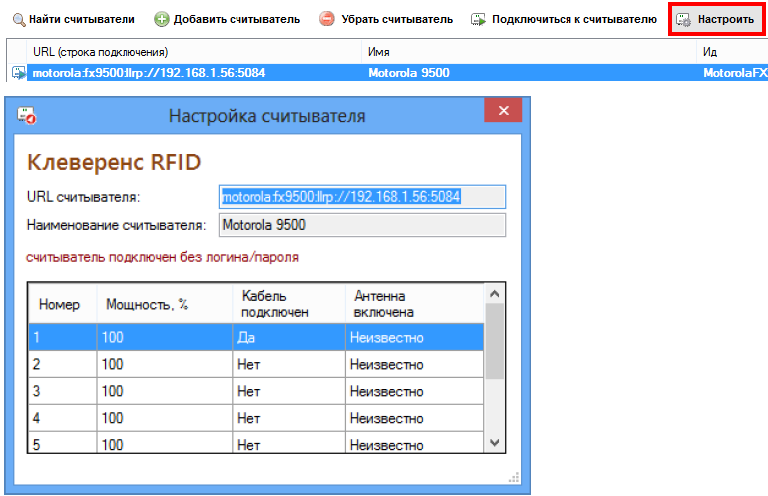
Task: Click the Клеверенс RFID heading
Action: click(x=114, y=163)
